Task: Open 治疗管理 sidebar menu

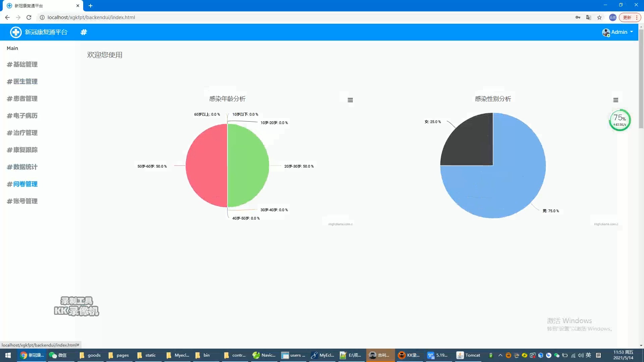Action: 22,133
